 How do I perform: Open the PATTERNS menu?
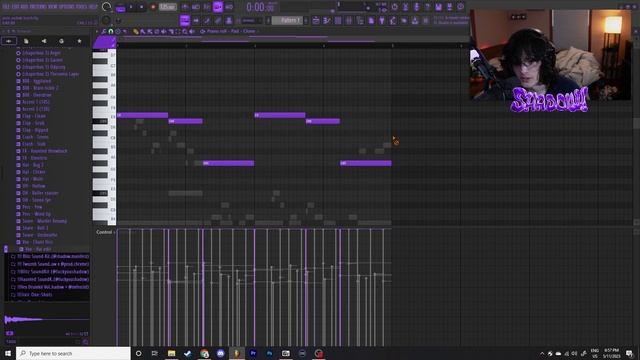(x=38, y=6)
